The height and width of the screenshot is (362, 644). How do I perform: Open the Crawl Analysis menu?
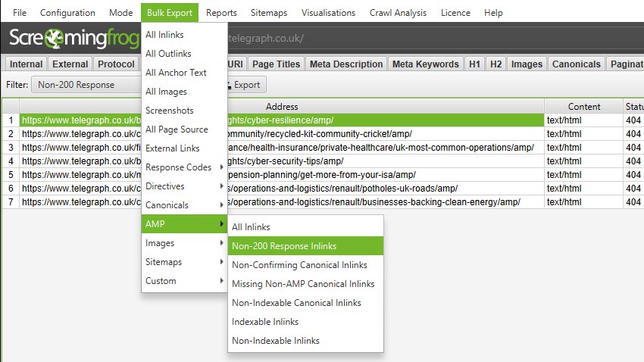(398, 13)
